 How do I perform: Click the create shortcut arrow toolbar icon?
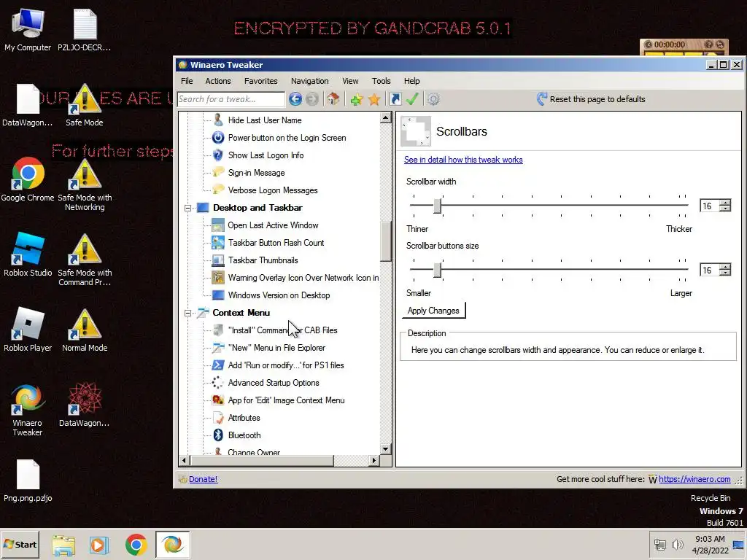pyautogui.click(x=395, y=99)
